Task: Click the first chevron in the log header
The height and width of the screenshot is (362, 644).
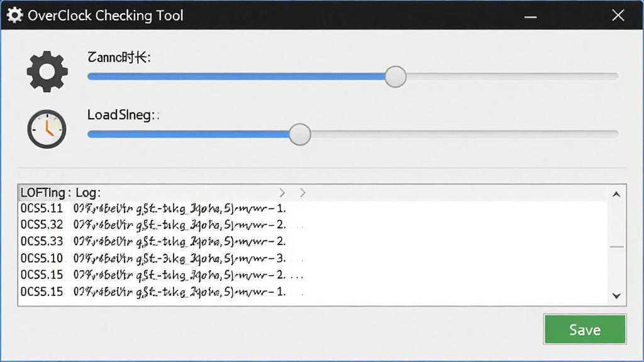Action: coord(282,192)
